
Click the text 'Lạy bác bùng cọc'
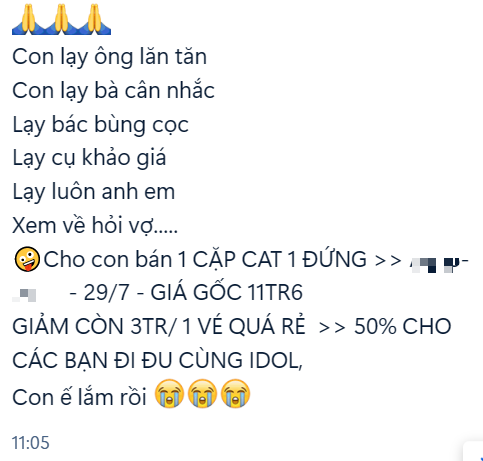[100, 125]
